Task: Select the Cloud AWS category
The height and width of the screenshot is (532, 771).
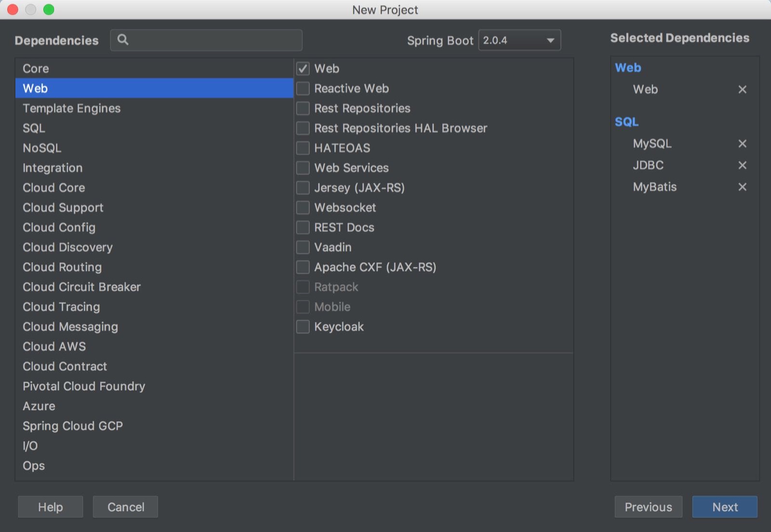Action: [x=154, y=347]
